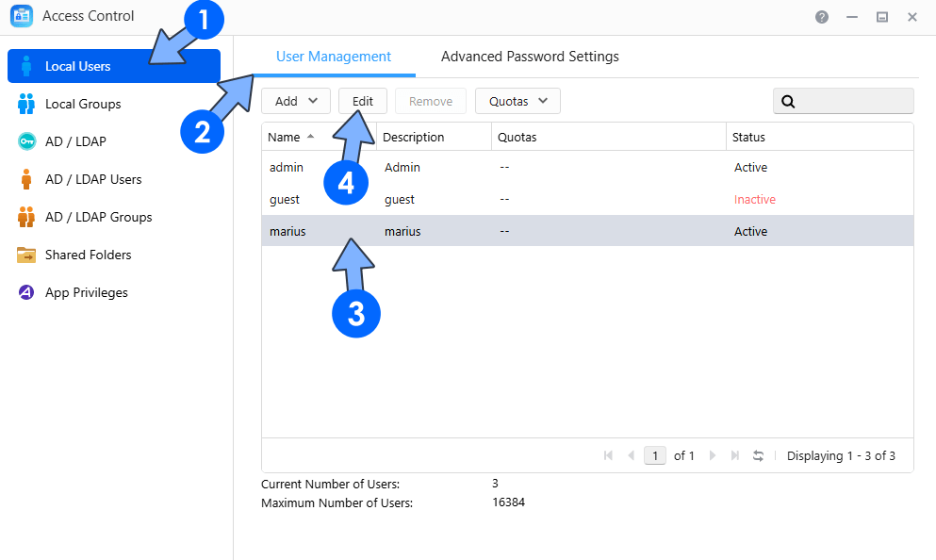Switch to Advanced Password Settings tab
Image resolution: width=936 pixels, height=560 pixels.
click(530, 57)
